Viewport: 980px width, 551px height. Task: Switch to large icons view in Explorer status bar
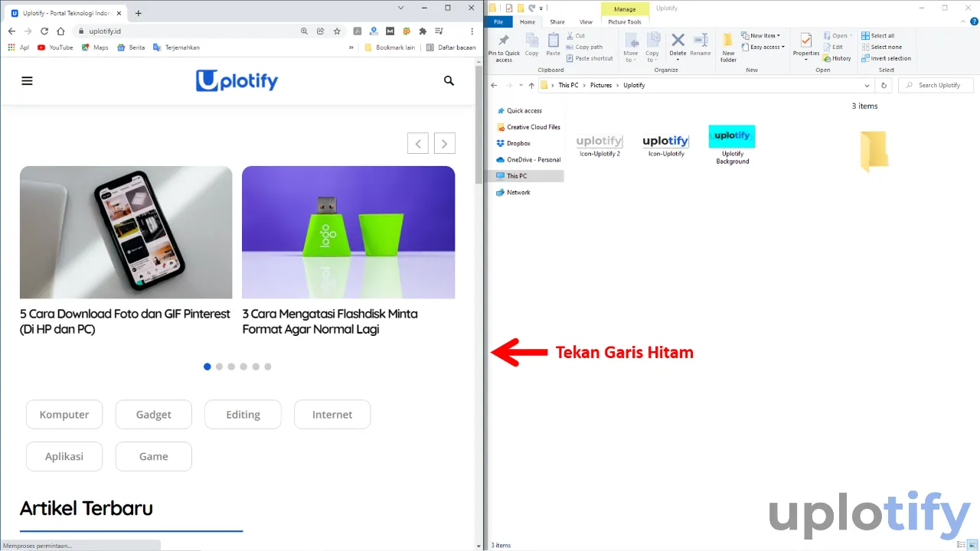point(972,545)
